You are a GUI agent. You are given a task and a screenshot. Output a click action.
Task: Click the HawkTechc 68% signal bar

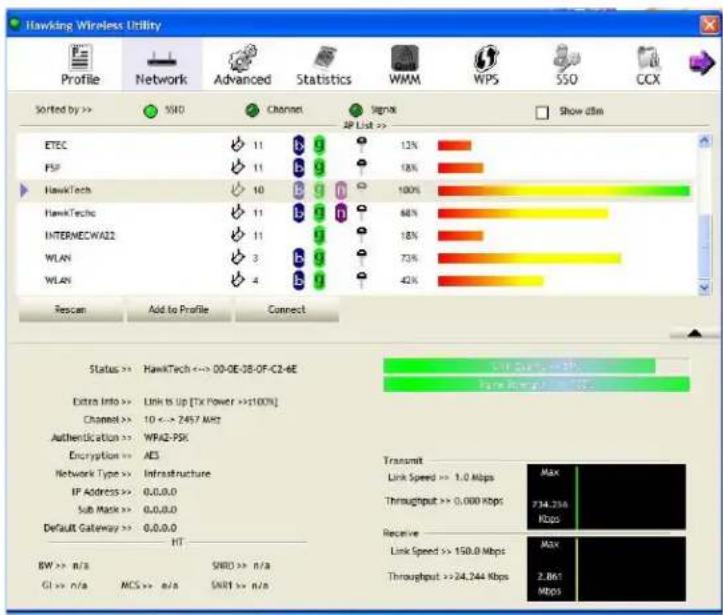tap(523, 213)
